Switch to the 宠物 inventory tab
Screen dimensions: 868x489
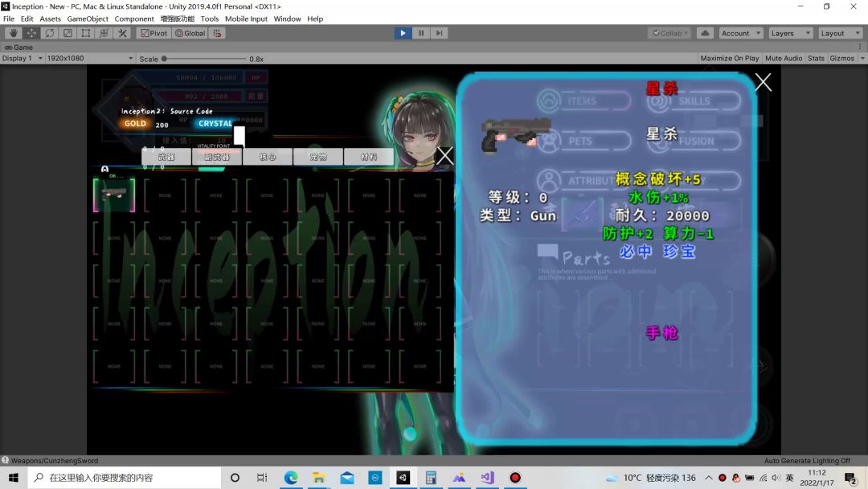pos(318,157)
